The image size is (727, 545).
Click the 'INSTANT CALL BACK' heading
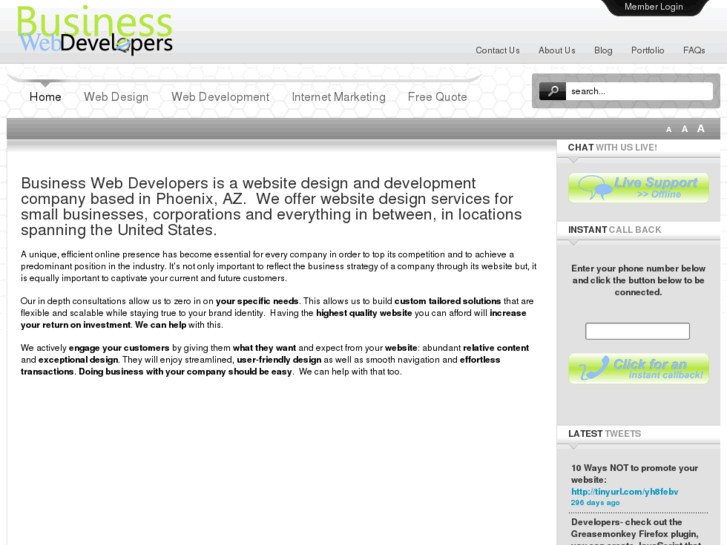pyautogui.click(x=615, y=230)
